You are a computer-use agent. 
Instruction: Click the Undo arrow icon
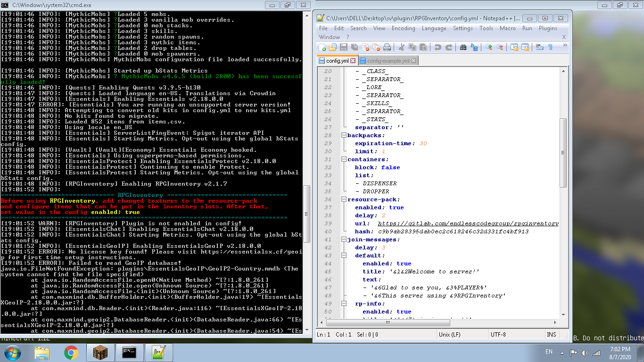point(438,47)
